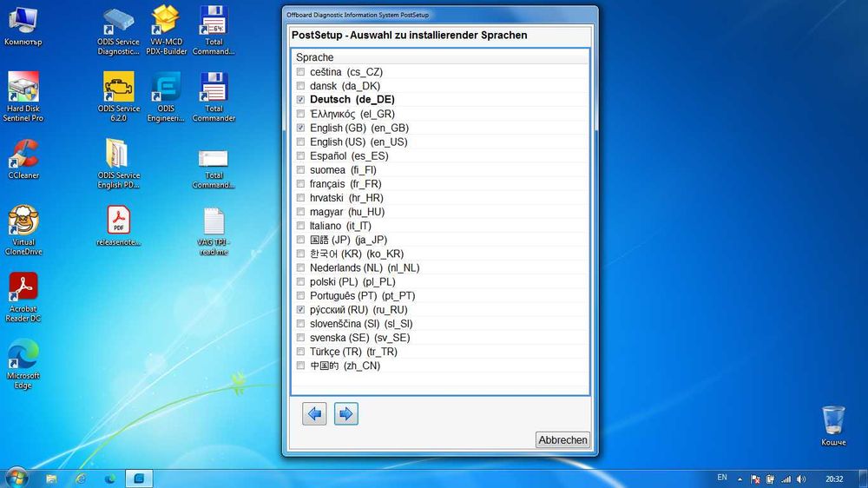The width and height of the screenshot is (868, 488).
Task: Open the Windows Start menu
Action: 15,478
